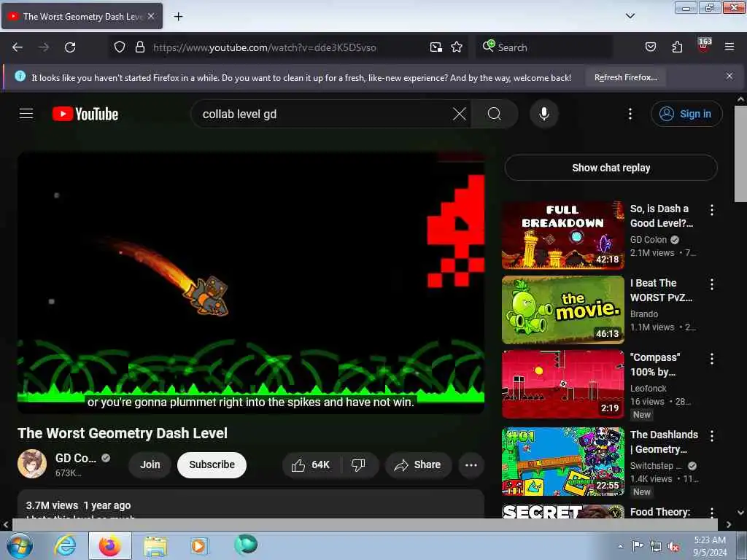747x560 pixels.
Task: Dismiss the Firefox refresh notification bar
Action: click(729, 76)
